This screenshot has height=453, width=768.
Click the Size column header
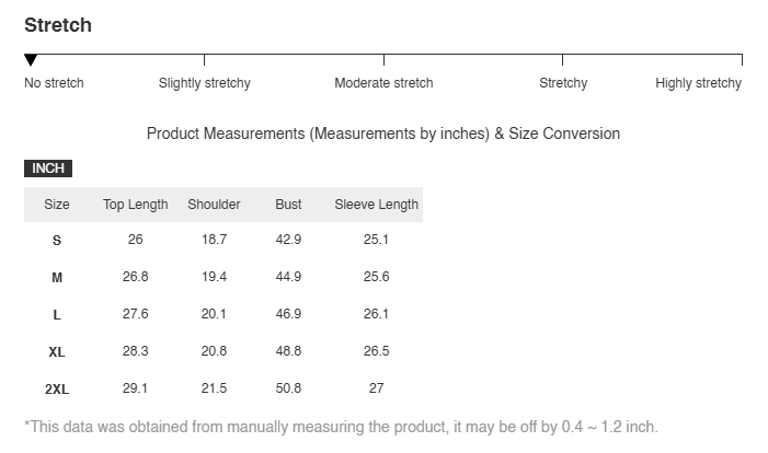(57, 204)
